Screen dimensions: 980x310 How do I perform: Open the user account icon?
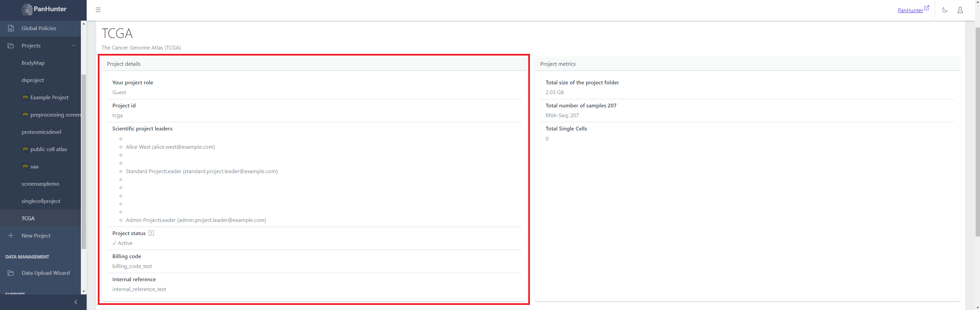click(960, 10)
